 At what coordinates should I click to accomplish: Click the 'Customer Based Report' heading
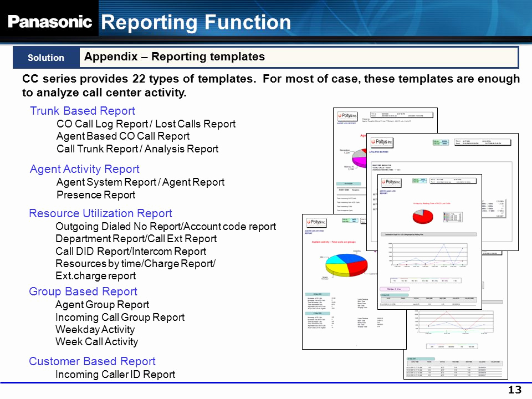click(x=92, y=361)
